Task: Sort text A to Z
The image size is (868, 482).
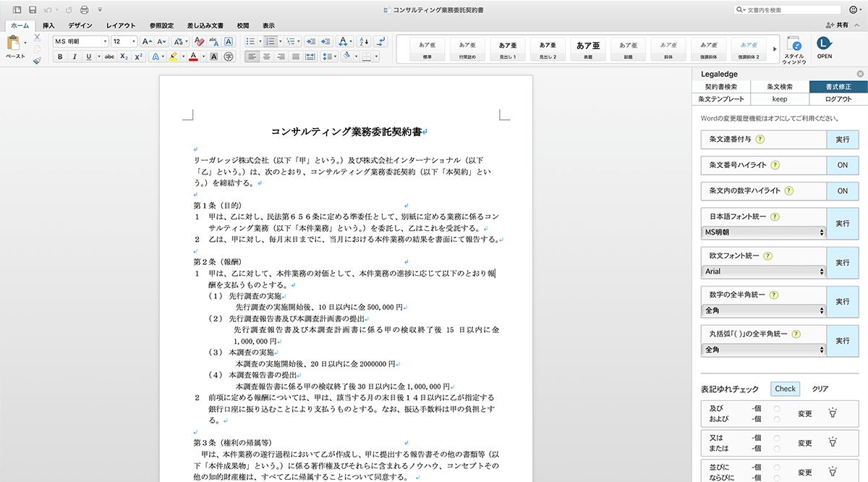Action: click(363, 41)
